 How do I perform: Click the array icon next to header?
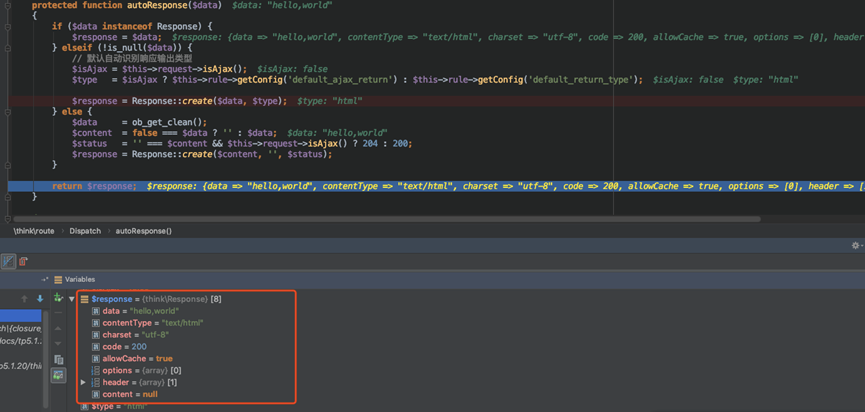(95, 382)
